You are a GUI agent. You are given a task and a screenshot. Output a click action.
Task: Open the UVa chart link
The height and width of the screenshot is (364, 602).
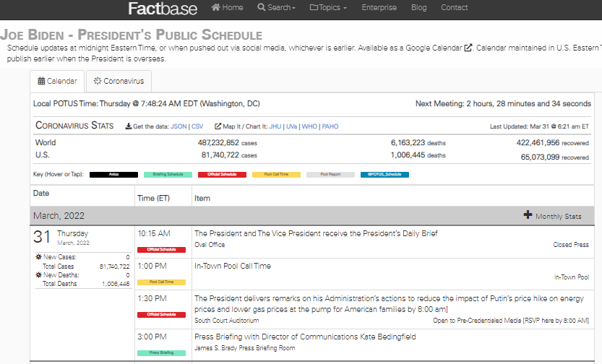tap(291, 126)
